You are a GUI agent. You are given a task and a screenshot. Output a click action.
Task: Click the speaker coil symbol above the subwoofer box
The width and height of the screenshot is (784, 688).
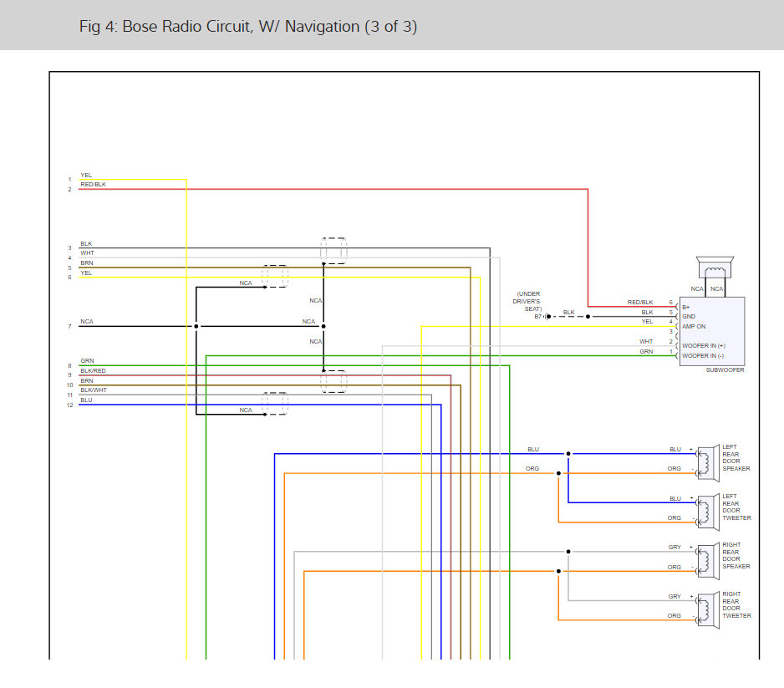coord(715,268)
